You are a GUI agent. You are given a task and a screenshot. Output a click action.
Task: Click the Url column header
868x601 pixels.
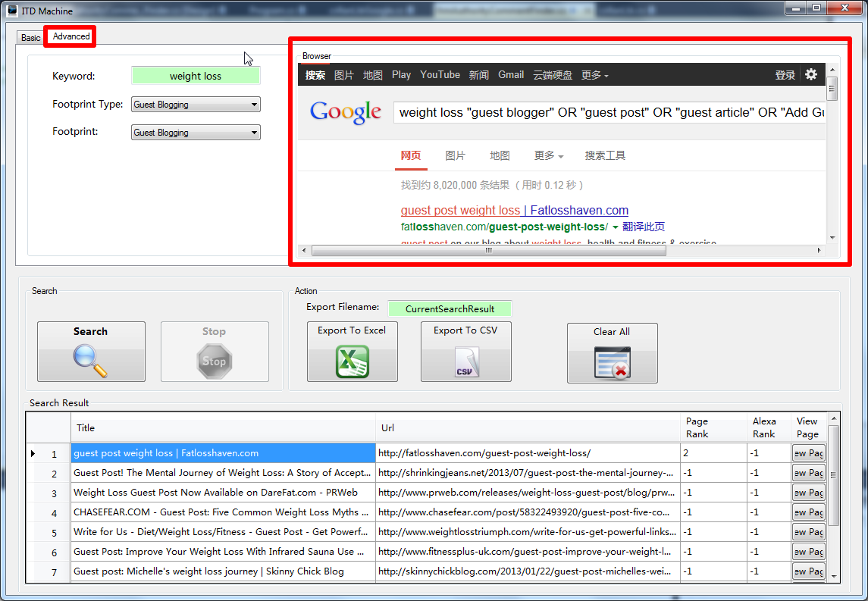(528, 427)
